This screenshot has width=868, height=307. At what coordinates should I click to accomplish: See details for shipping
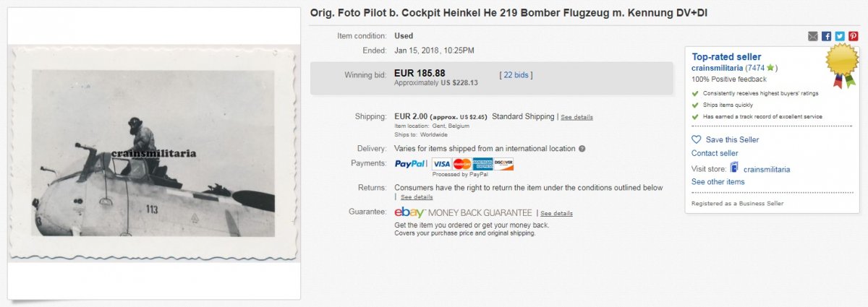coord(576,117)
